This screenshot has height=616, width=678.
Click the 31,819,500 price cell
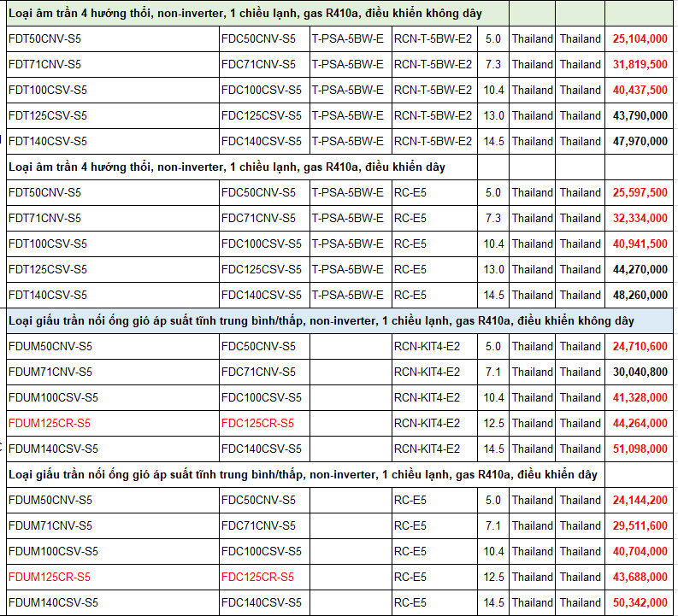pyautogui.click(x=640, y=65)
